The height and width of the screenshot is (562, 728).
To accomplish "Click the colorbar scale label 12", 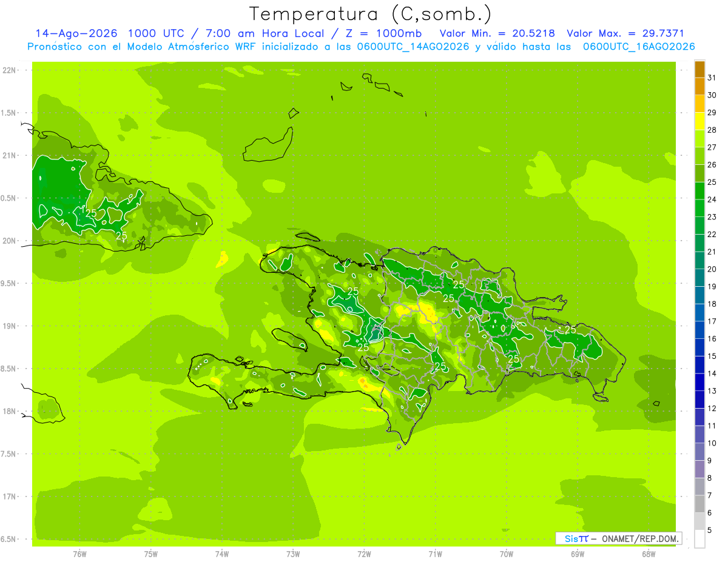I will [712, 409].
